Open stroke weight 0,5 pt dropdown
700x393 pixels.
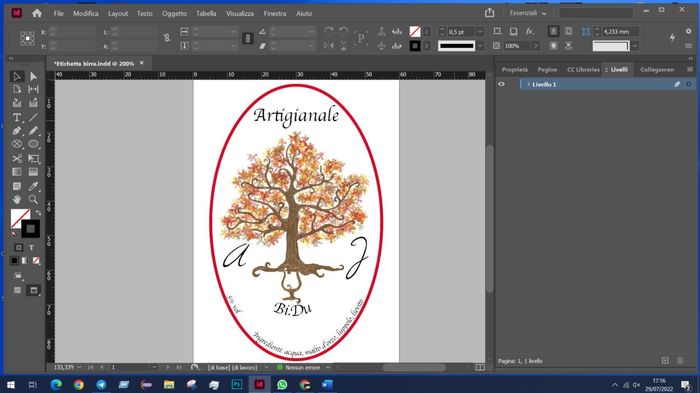pos(480,32)
